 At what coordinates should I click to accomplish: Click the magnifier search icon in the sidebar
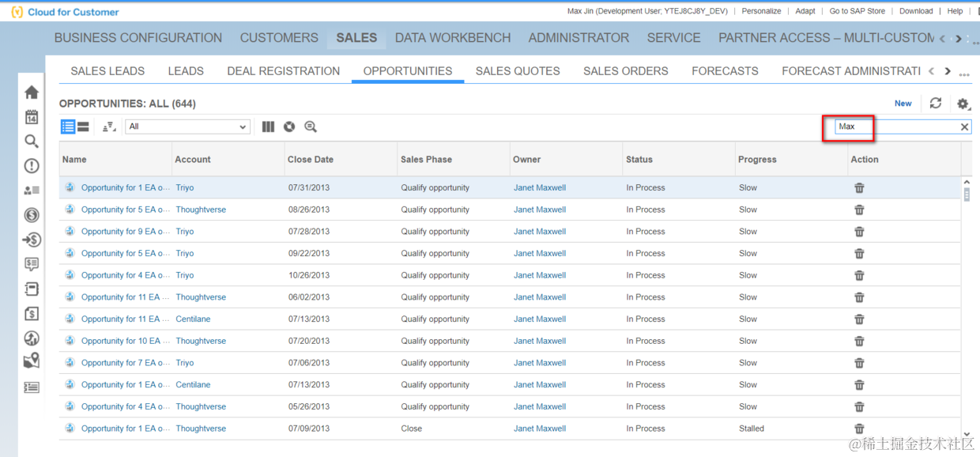[x=32, y=142]
